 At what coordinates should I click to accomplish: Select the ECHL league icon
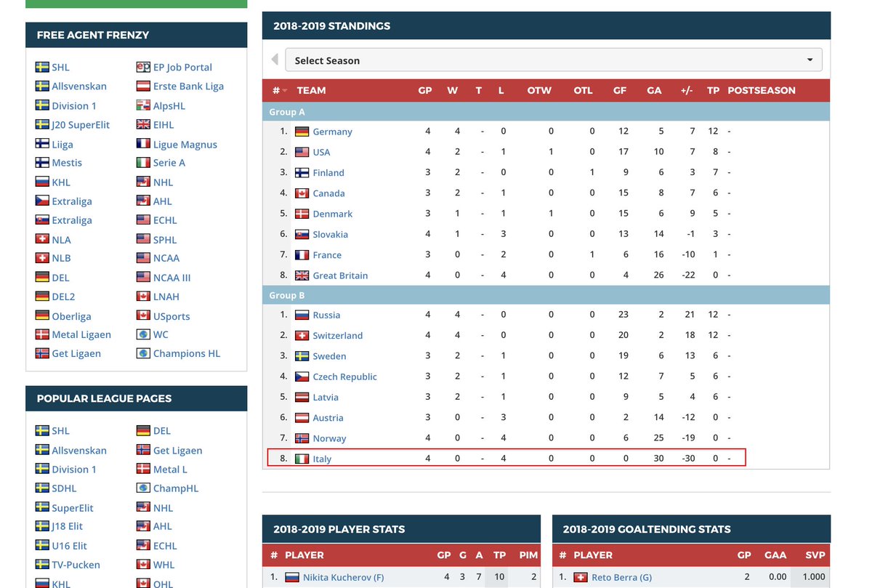(142, 220)
